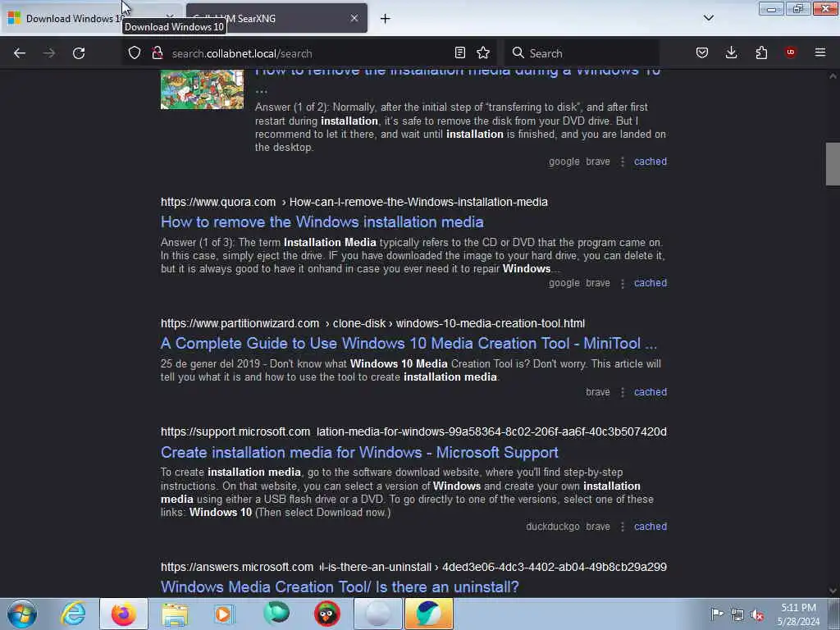The image size is (840, 630).
Task: Click the highlighted teal swirl taskbar icon
Action: (x=428, y=614)
